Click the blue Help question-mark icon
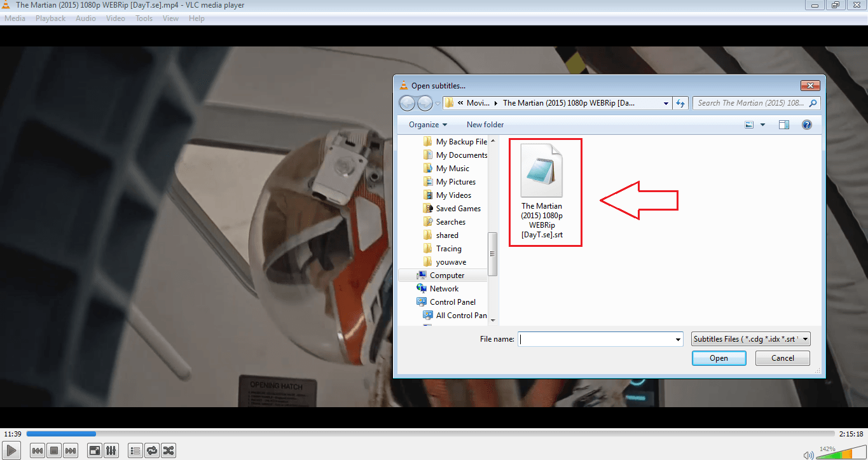868x460 pixels. (807, 125)
